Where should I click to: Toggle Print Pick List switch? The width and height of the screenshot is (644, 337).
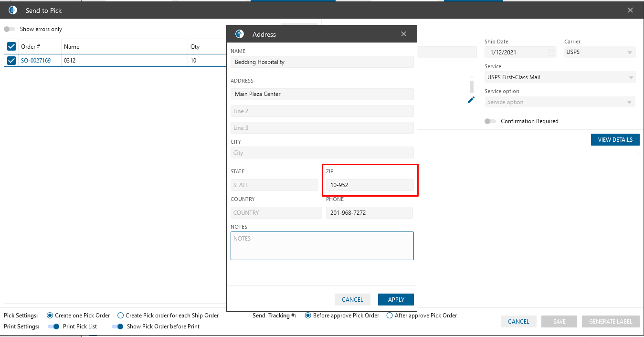pyautogui.click(x=54, y=326)
